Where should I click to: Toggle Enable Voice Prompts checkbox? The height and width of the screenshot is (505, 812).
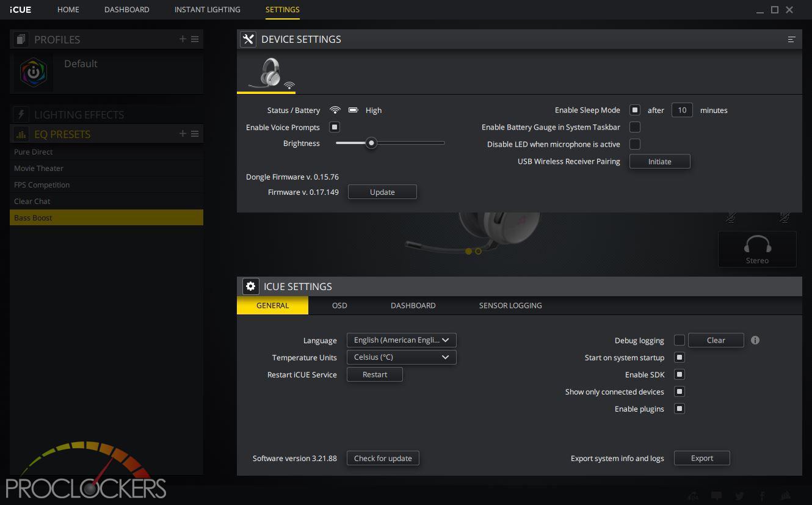(x=335, y=127)
